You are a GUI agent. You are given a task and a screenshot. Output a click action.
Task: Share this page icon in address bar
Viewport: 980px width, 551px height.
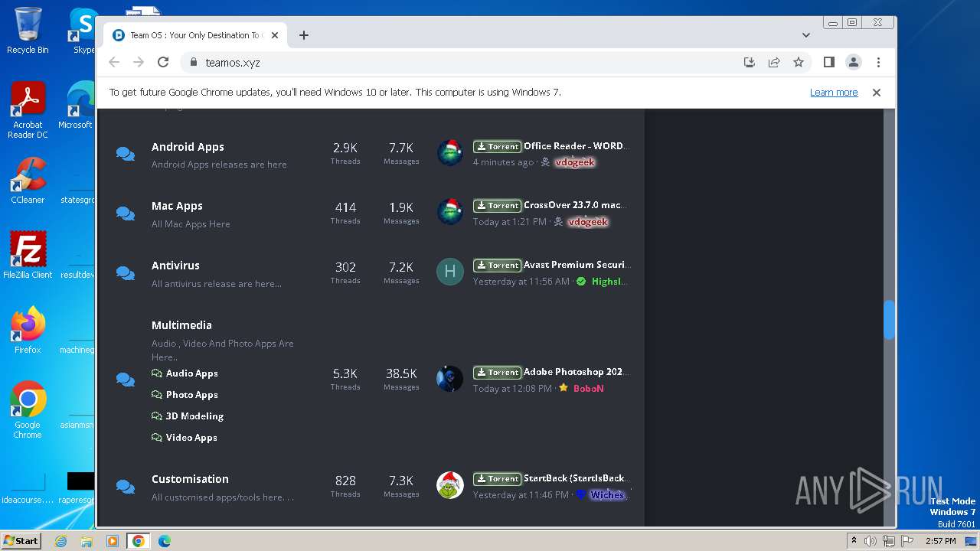[774, 62]
